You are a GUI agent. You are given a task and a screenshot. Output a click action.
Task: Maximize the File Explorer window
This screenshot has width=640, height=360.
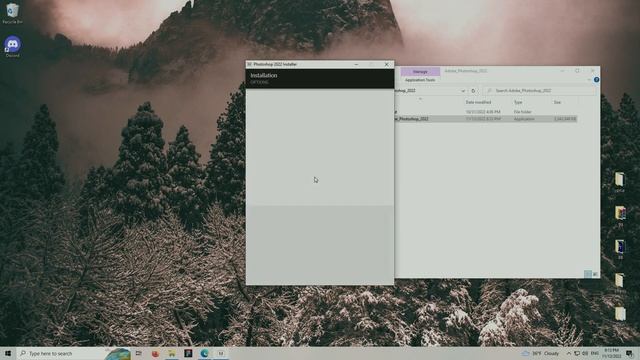[x=577, y=71]
